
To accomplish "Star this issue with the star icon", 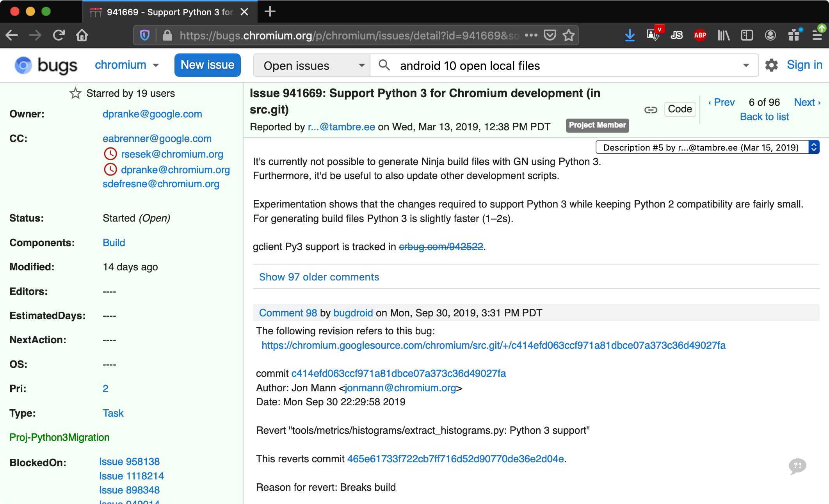I will 75,94.
